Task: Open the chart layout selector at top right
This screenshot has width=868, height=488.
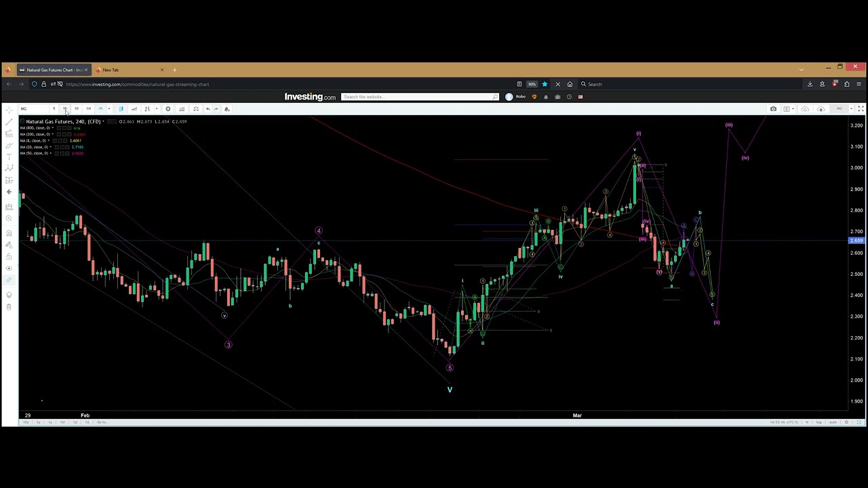Action: click(787, 108)
